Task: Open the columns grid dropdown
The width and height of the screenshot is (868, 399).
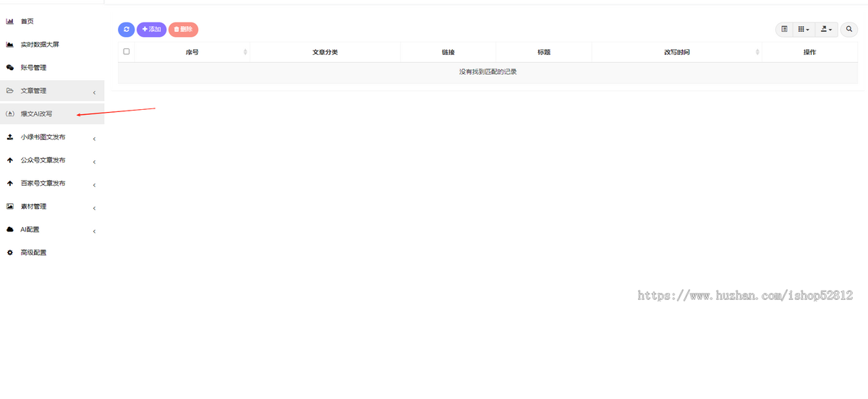Action: click(803, 30)
